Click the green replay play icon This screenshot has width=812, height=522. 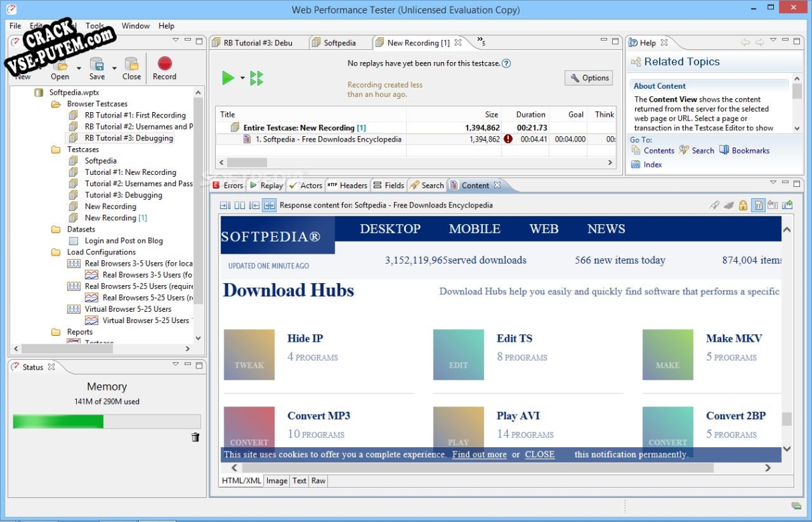coord(228,78)
